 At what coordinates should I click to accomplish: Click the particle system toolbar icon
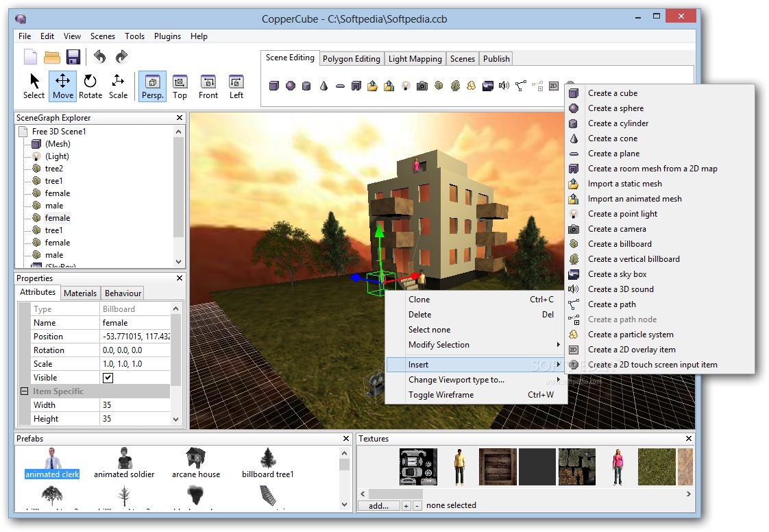[472, 86]
